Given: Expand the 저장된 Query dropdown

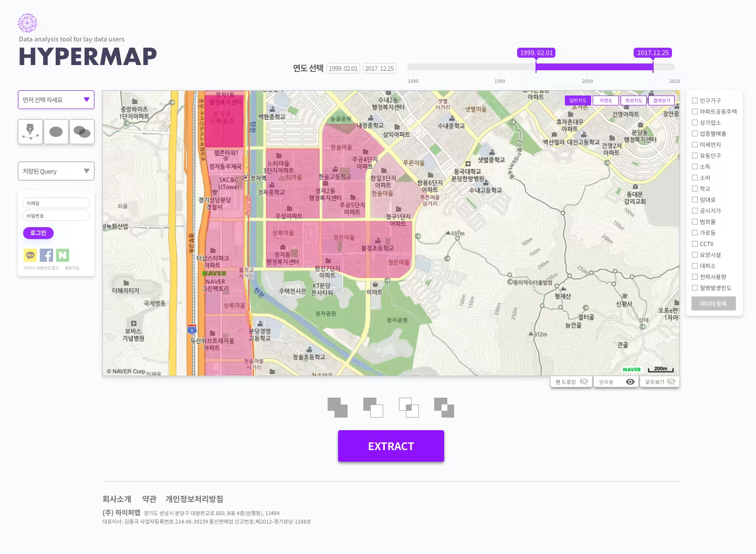Looking at the screenshot, I should coord(56,171).
